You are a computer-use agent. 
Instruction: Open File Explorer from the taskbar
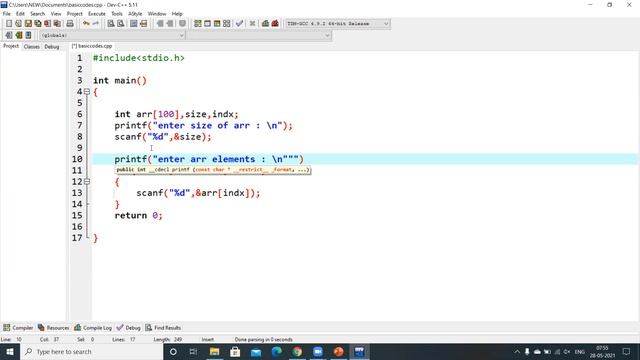tap(215, 351)
